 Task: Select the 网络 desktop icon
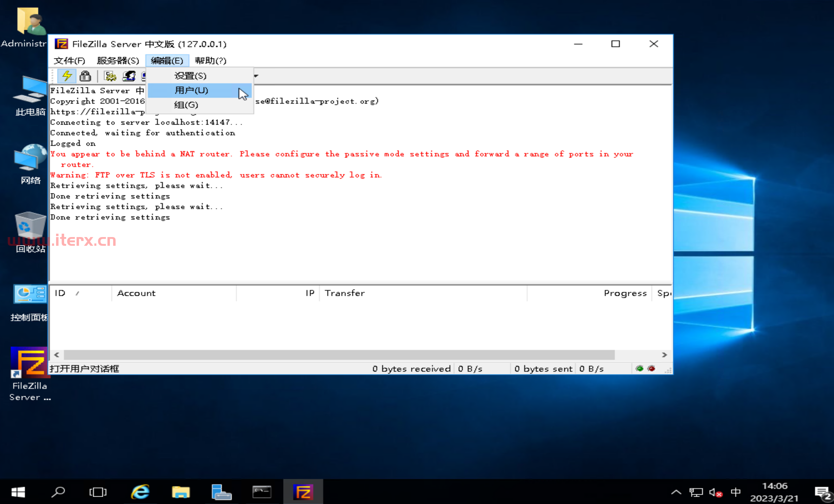tap(31, 165)
